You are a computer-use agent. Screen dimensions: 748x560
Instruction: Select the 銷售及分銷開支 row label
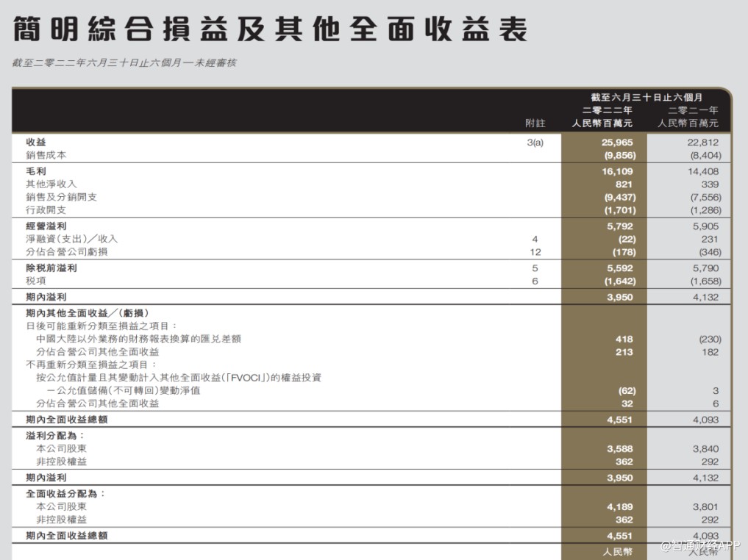pyautogui.click(x=61, y=197)
